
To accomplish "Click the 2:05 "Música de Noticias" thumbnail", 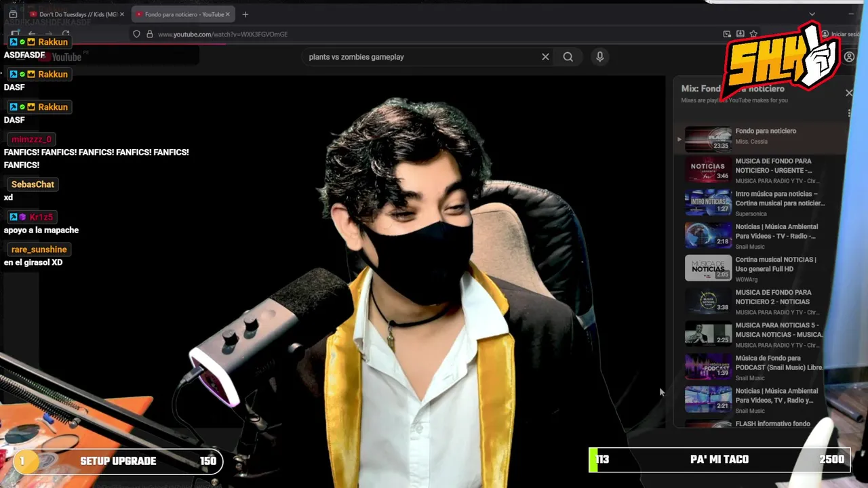I will coord(708,269).
